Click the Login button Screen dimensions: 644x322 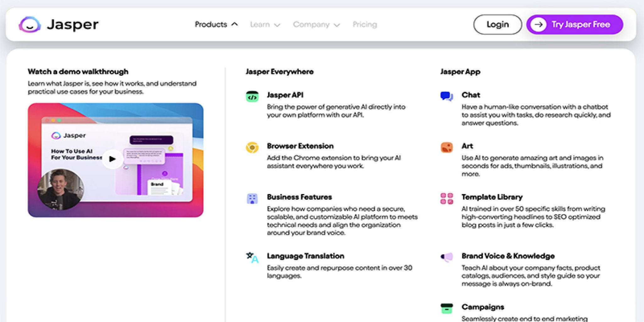click(497, 24)
